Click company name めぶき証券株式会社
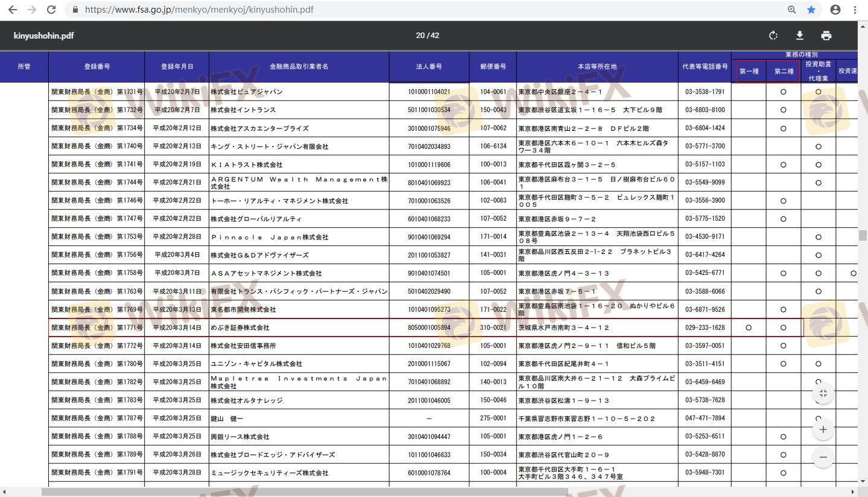 click(239, 328)
